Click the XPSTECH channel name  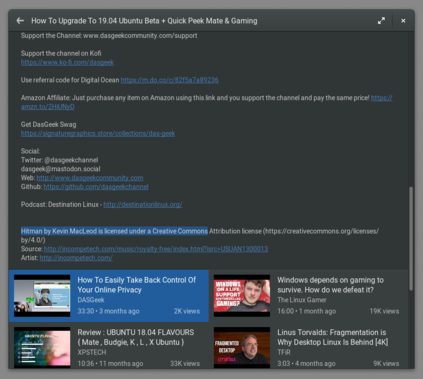click(x=92, y=352)
